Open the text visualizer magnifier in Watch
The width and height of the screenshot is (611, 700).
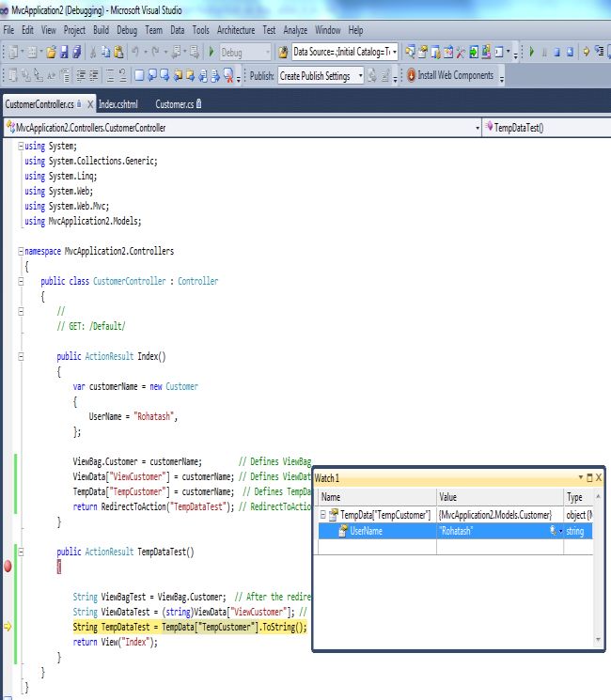click(x=553, y=532)
